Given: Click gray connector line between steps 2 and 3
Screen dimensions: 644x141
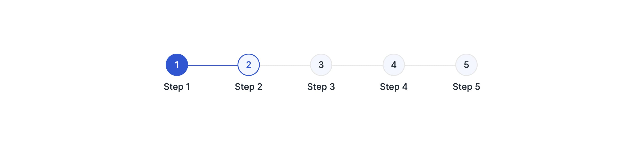Looking at the screenshot, I should pos(285,65).
